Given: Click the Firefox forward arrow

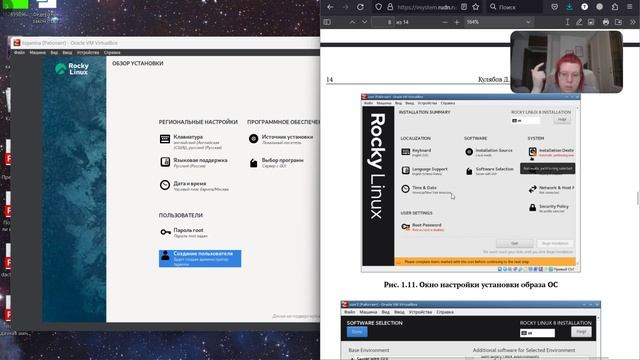Looking at the screenshot, I should pos(345,7).
